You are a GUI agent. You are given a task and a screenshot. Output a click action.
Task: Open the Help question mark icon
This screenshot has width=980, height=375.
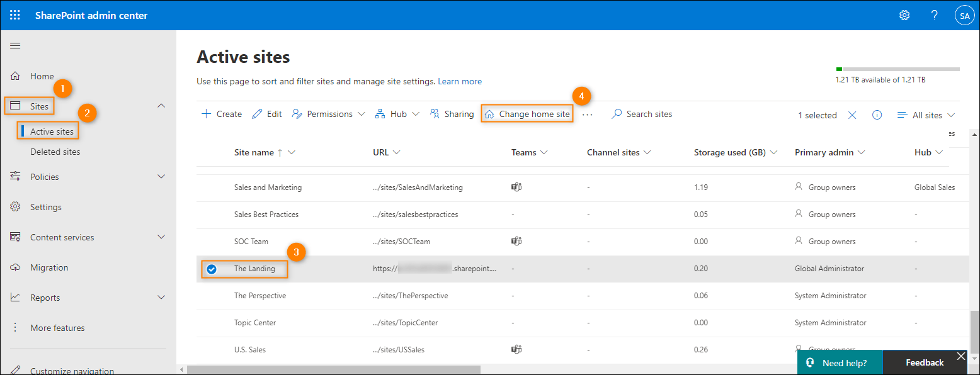click(934, 14)
